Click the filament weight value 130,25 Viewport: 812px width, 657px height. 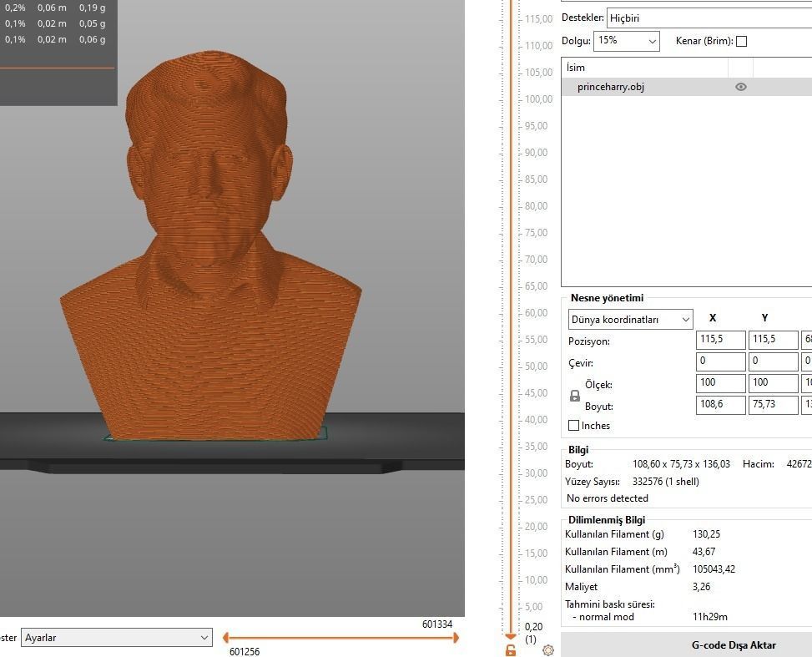(706, 534)
